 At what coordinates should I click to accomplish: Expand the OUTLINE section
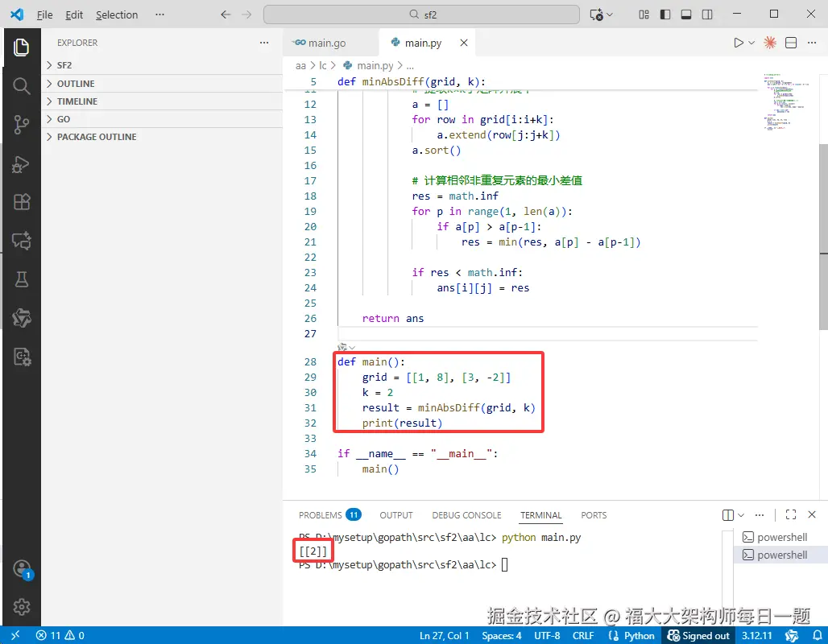coord(162,84)
